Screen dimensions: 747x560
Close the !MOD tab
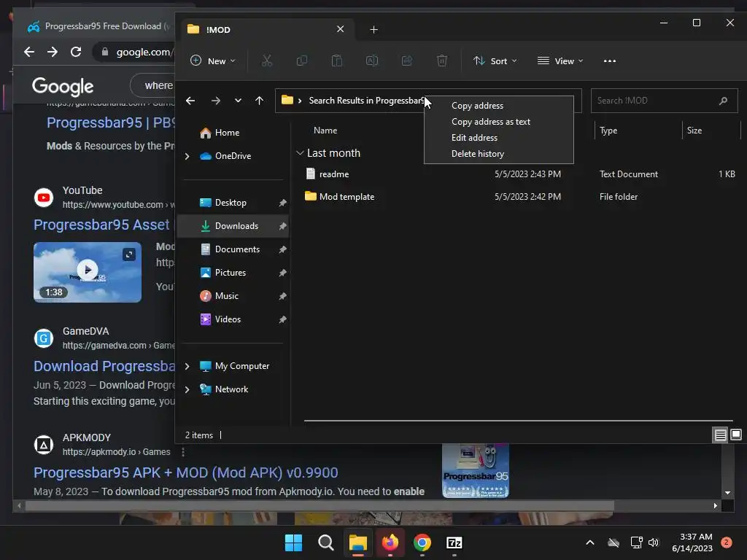pos(340,29)
